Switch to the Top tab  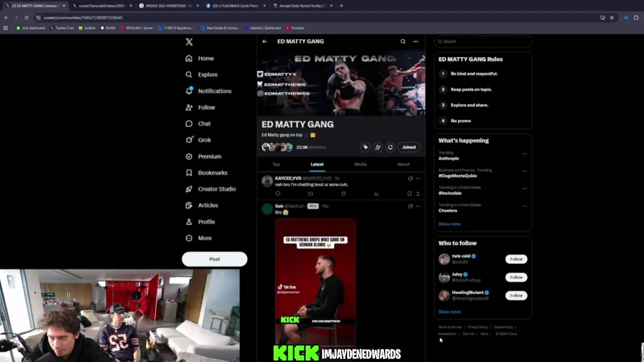[276, 164]
